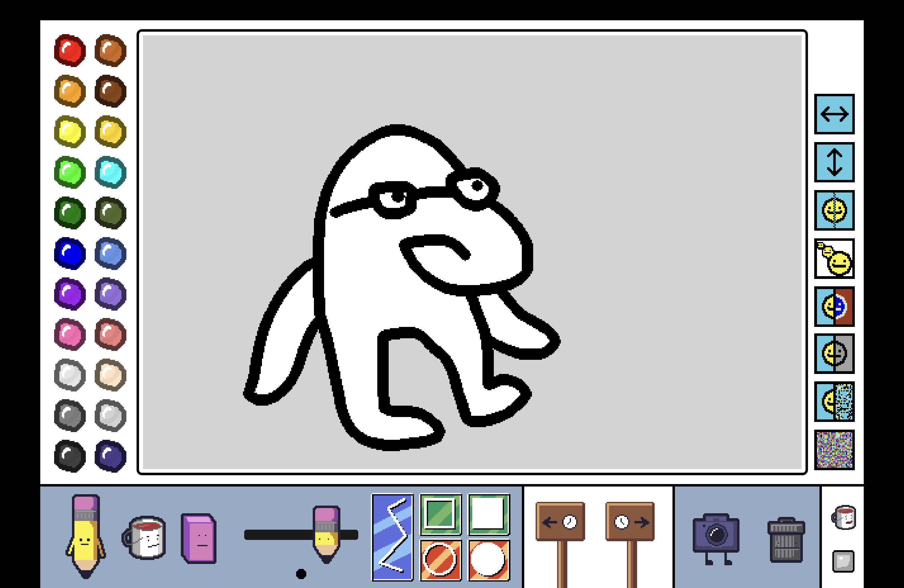This screenshot has width=904, height=588.
Task: Pick the lime green paint color
Action: [x=70, y=172]
